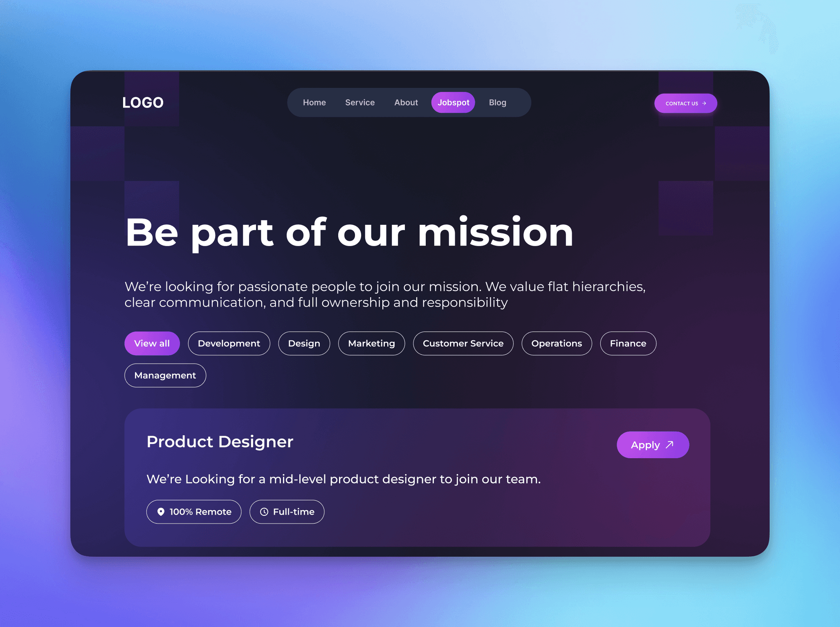The width and height of the screenshot is (840, 627).
Task: Toggle the Full-time employment type tag
Action: [288, 512]
